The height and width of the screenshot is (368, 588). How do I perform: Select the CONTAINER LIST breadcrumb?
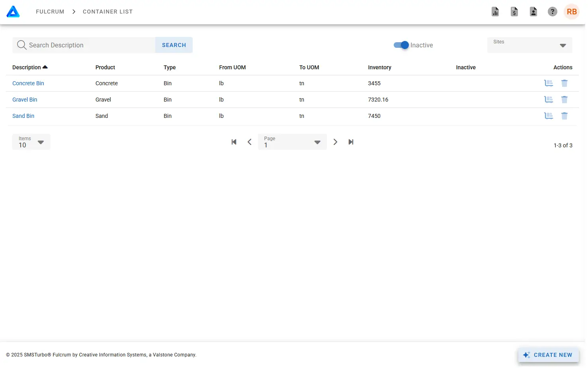click(x=107, y=12)
